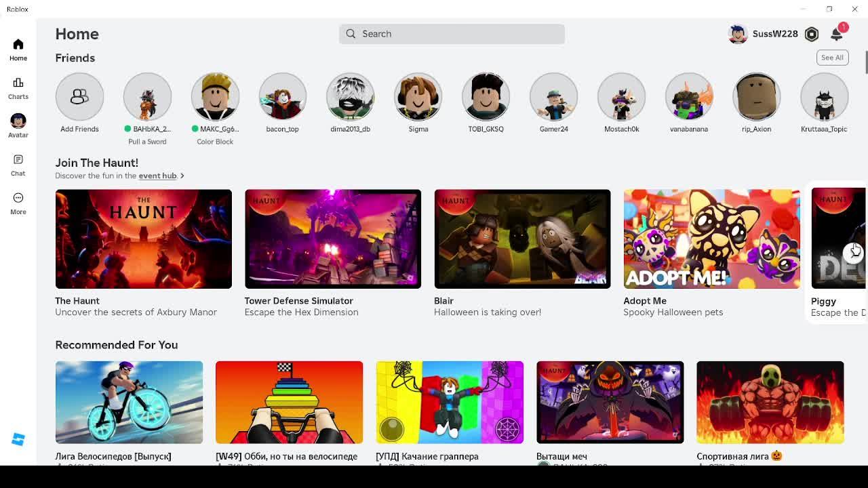The height and width of the screenshot is (488, 868).
Task: Click The Haunt game title
Action: [x=77, y=301]
